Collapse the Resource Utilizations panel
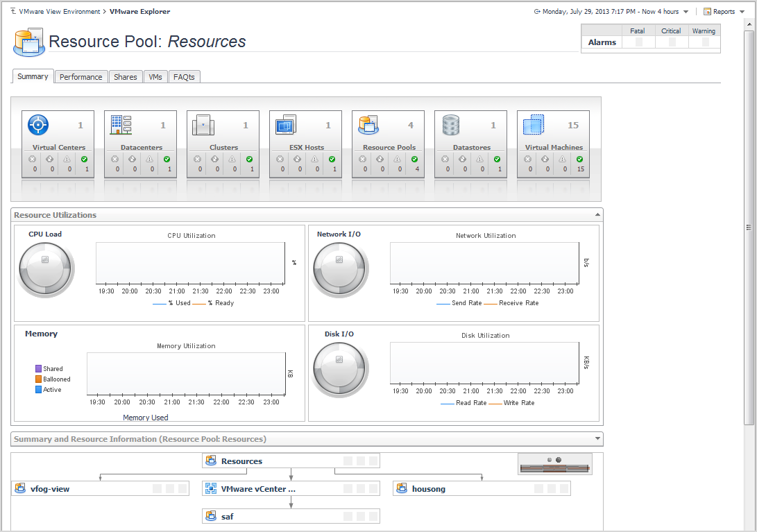The height and width of the screenshot is (532, 757). click(x=597, y=215)
